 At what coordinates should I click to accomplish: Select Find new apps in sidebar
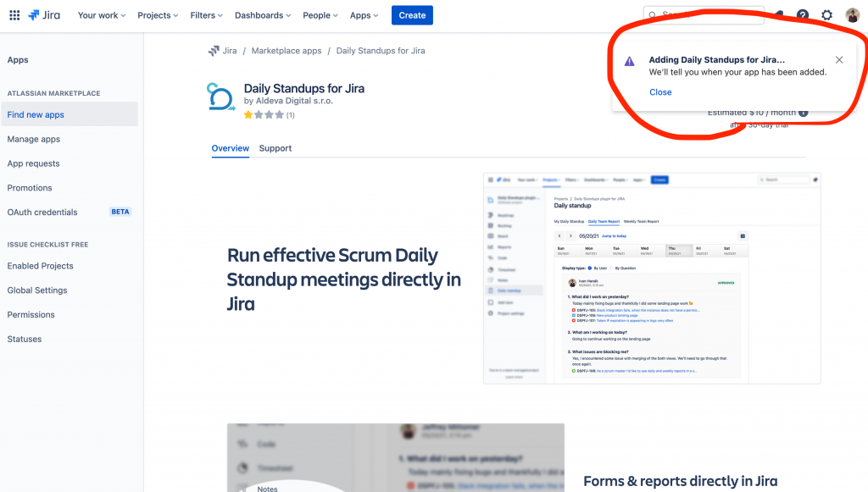tap(69, 114)
